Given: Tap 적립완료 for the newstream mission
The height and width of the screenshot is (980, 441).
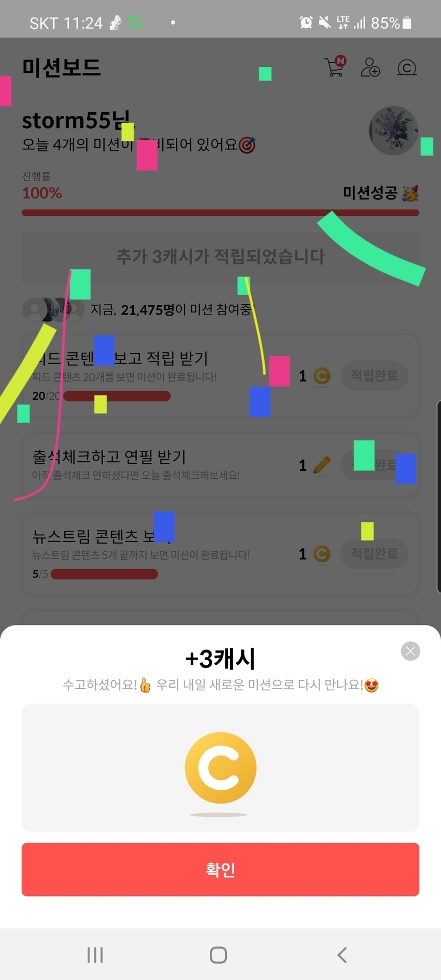Looking at the screenshot, I should pos(374,554).
